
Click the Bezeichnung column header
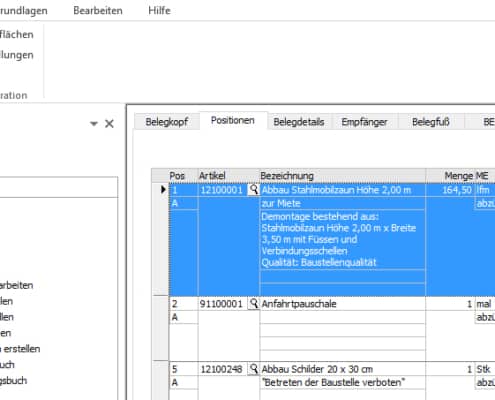tap(342, 176)
